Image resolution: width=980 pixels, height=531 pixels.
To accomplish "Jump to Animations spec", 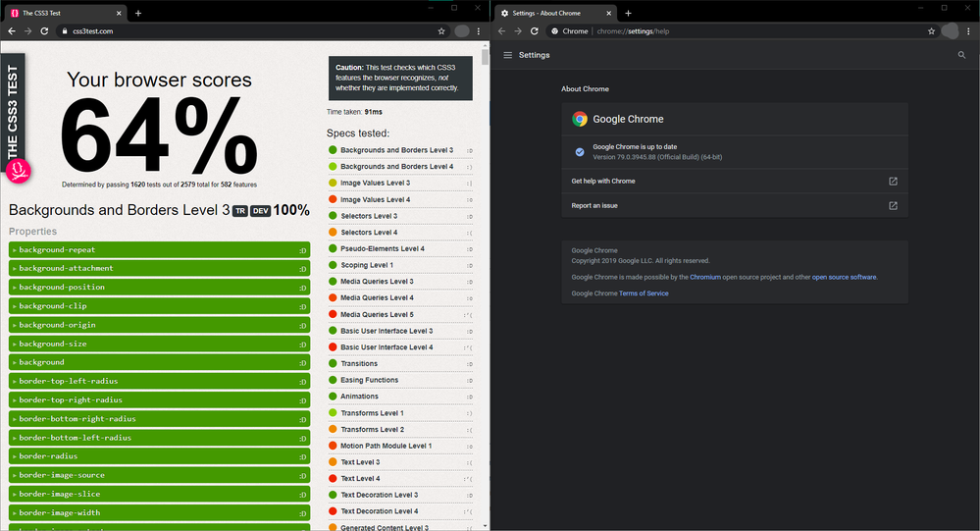I will pos(359,396).
